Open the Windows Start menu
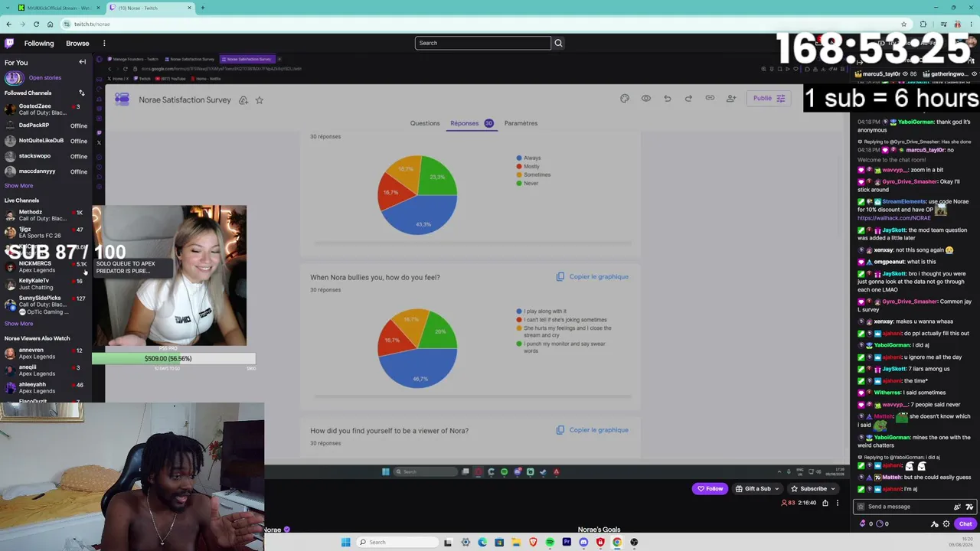Screen dimensions: 980x551 coord(346,543)
